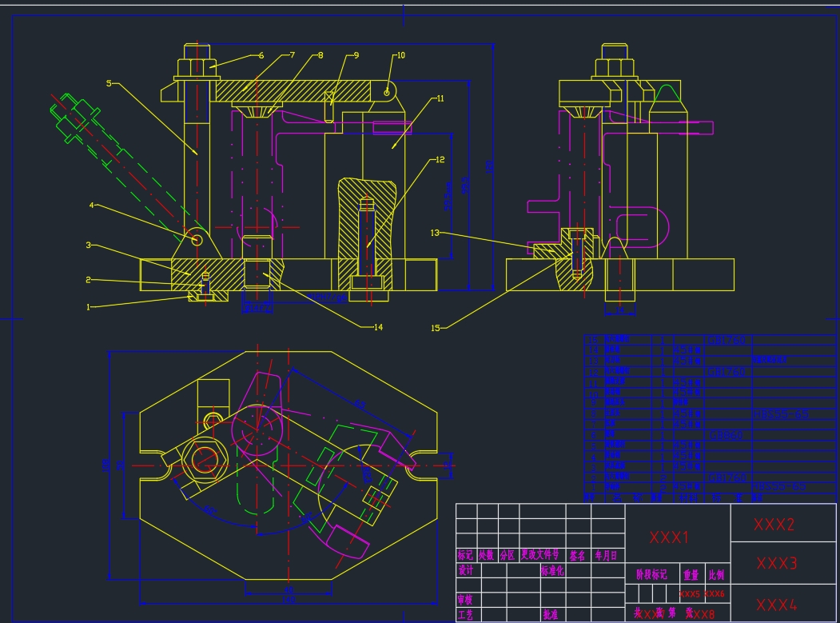This screenshot has width=840, height=623.
Task: Click leader label 13 near side view
Action: pos(435,233)
